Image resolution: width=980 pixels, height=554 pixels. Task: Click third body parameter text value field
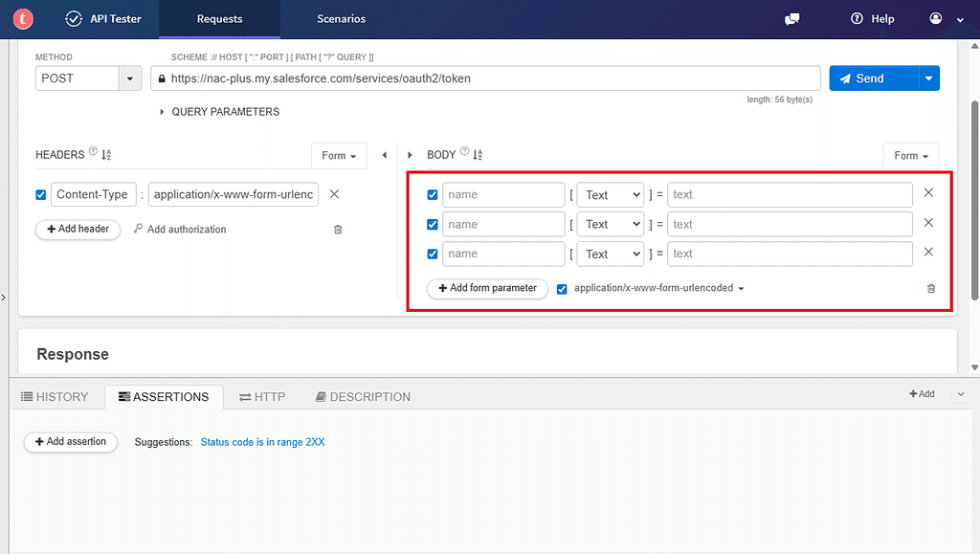tap(790, 255)
